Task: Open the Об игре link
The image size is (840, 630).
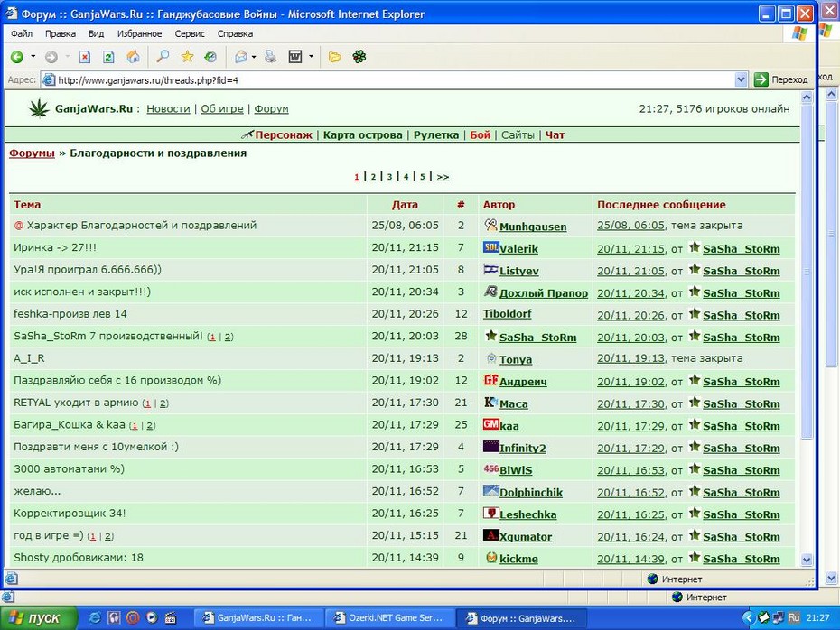Action: click(222, 108)
